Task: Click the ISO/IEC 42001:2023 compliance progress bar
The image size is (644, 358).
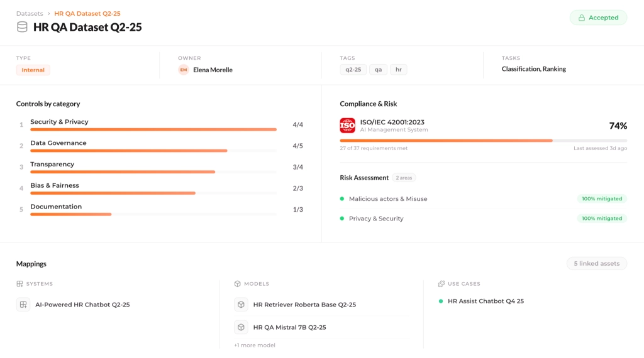Action: pos(483,141)
